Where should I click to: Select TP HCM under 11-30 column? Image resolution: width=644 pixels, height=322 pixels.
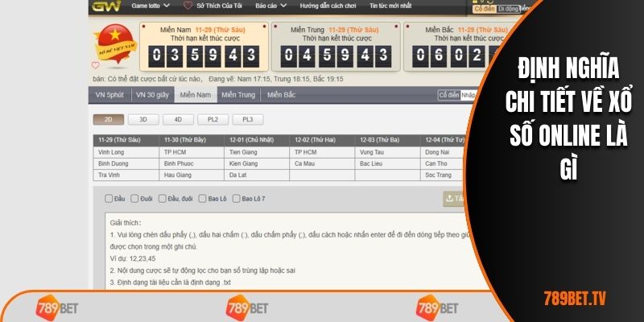tap(192, 152)
